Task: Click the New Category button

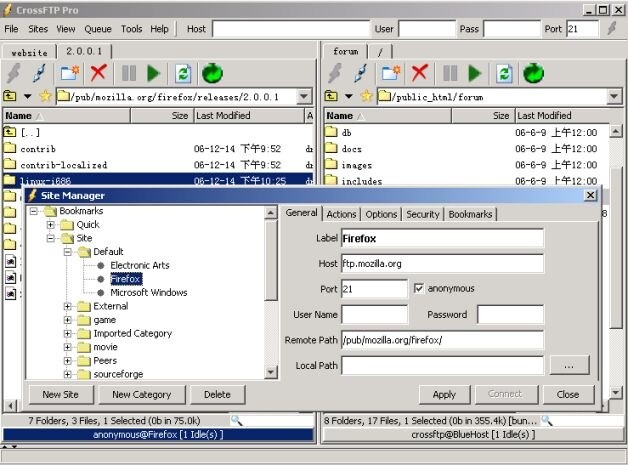Action: (x=142, y=395)
